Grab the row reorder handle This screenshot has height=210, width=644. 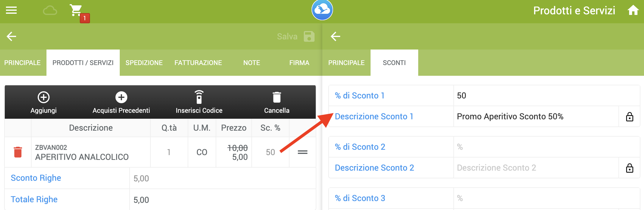point(303,152)
